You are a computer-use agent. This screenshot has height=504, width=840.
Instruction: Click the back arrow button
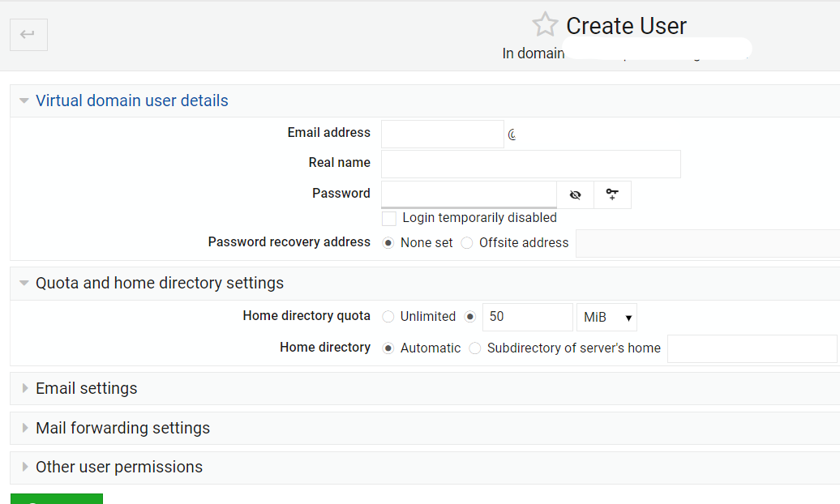click(28, 35)
